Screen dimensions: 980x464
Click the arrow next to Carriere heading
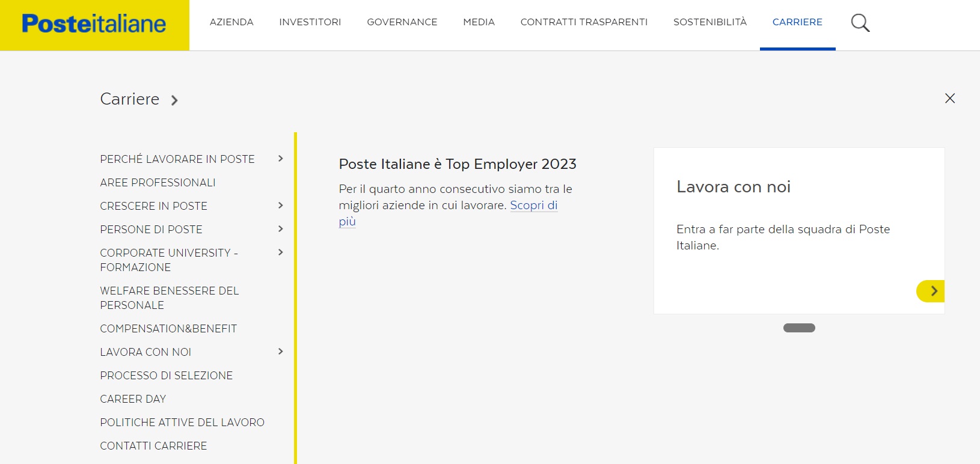(x=174, y=100)
